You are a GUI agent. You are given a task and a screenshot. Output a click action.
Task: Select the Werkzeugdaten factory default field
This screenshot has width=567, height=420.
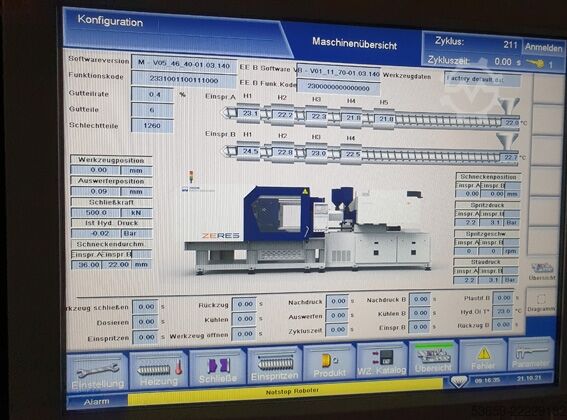point(482,79)
